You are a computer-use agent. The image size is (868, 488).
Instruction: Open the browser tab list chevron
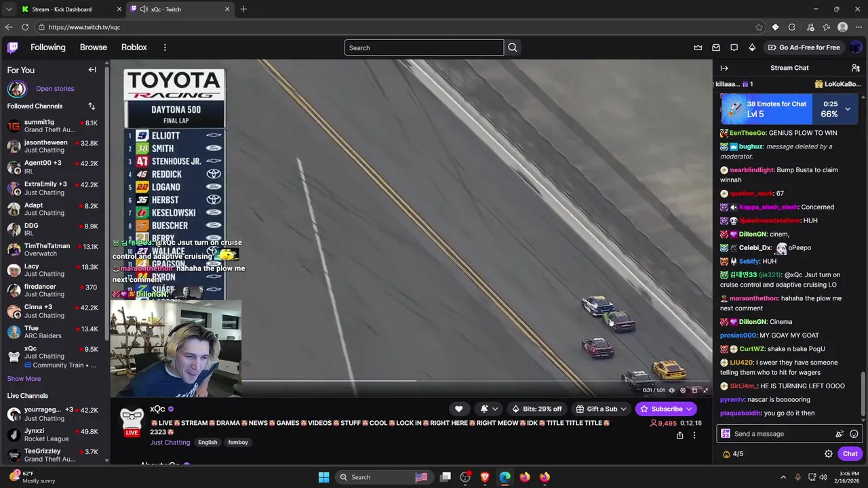click(x=9, y=9)
